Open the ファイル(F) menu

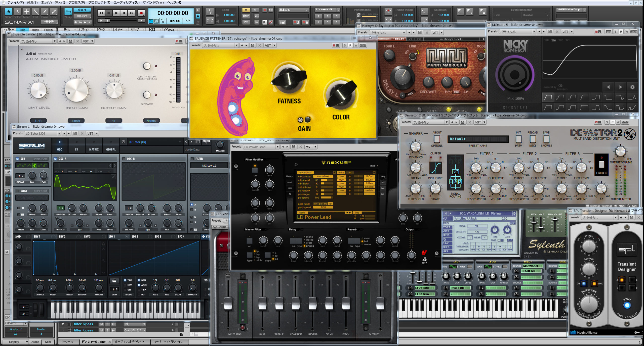pos(16,3)
